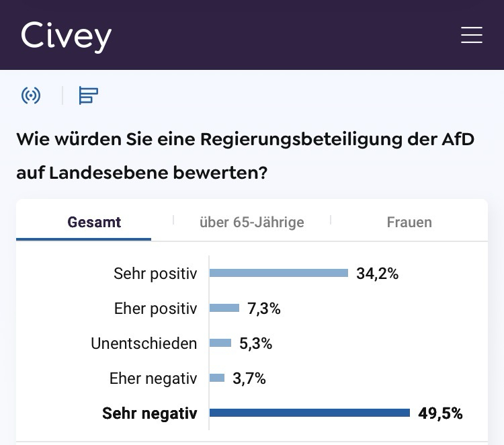
Task: Click the 34,2% result value
Action: click(378, 274)
